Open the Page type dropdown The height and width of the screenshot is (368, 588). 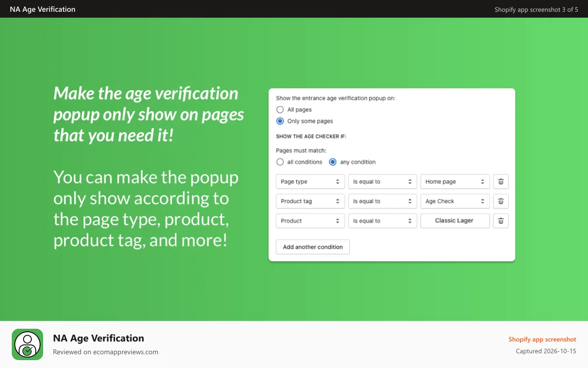pyautogui.click(x=311, y=182)
